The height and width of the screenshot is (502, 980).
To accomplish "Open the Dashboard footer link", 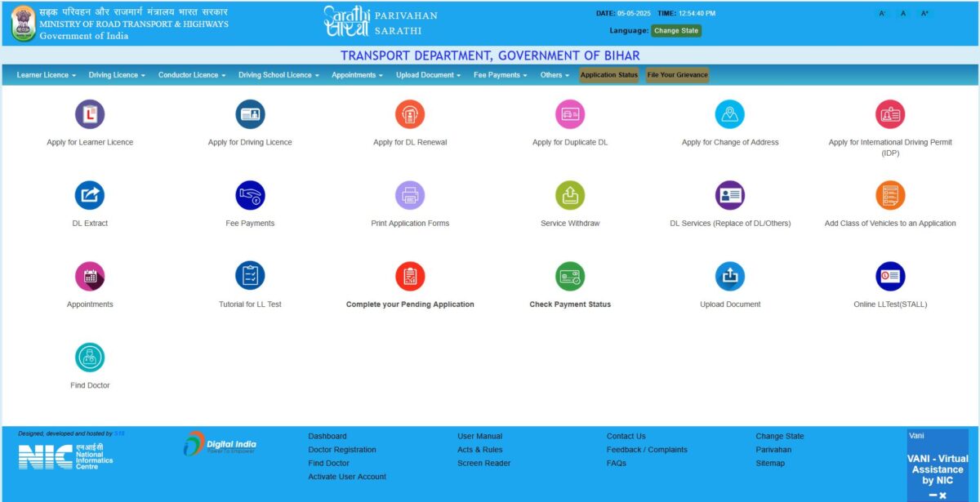I will [x=327, y=436].
